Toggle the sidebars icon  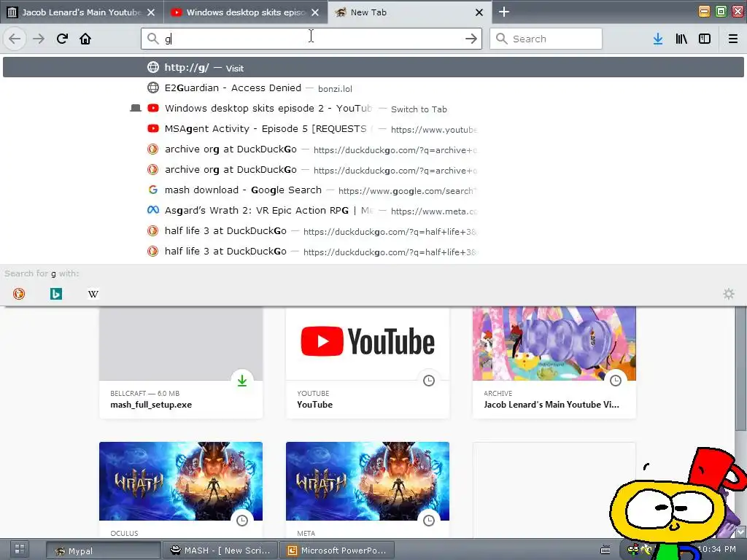[x=705, y=39]
